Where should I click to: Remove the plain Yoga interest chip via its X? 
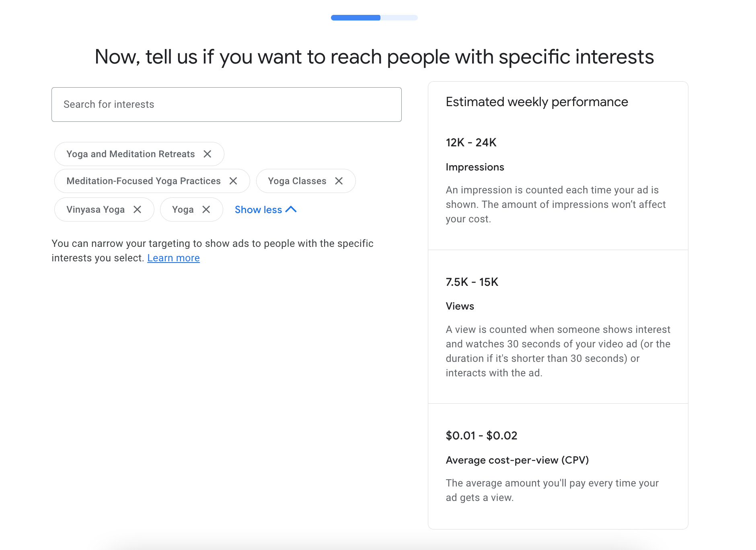tap(206, 209)
